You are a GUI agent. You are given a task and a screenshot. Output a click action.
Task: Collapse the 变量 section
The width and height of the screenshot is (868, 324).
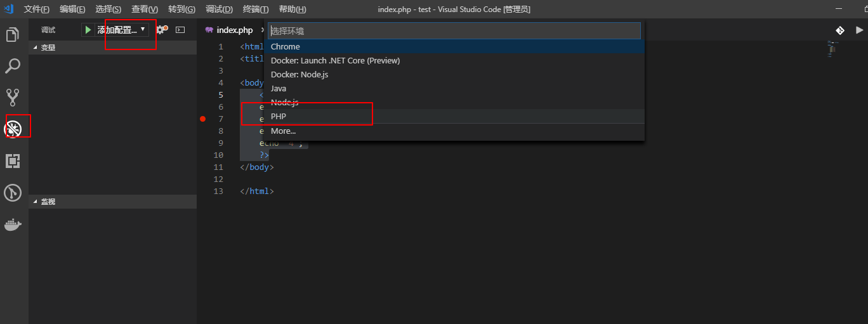pos(113,47)
